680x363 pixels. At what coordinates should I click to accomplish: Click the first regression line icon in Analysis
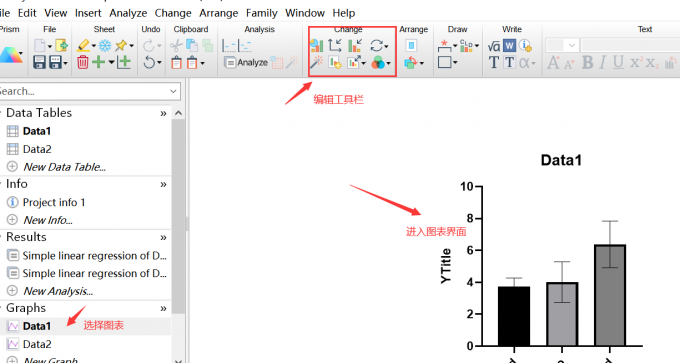(x=229, y=46)
